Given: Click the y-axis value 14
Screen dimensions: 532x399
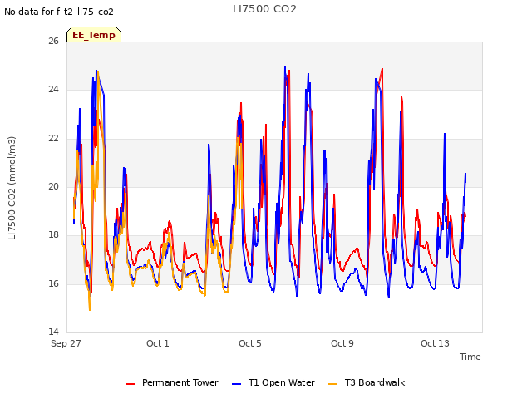Looking at the screenshot, I should [x=53, y=332].
